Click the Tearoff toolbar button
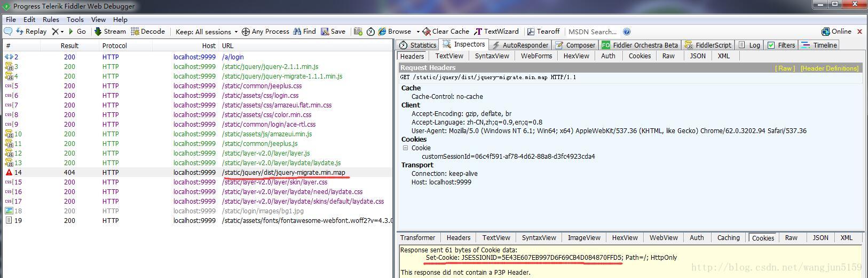This screenshot has width=868, height=278. [x=543, y=32]
